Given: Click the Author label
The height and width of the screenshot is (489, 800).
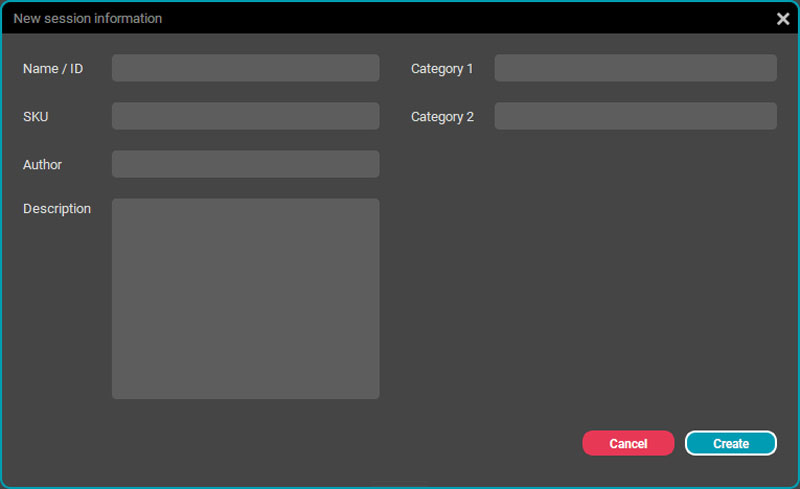Looking at the screenshot, I should click(42, 164).
